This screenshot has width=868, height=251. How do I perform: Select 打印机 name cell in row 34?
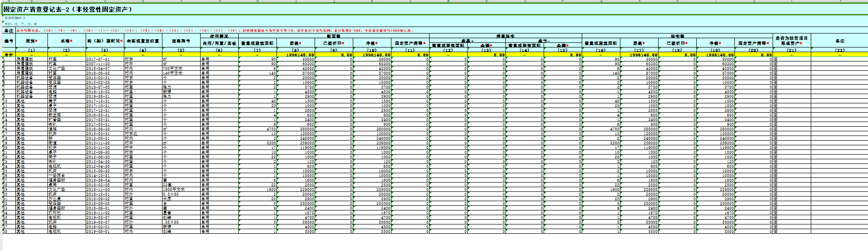67,213
